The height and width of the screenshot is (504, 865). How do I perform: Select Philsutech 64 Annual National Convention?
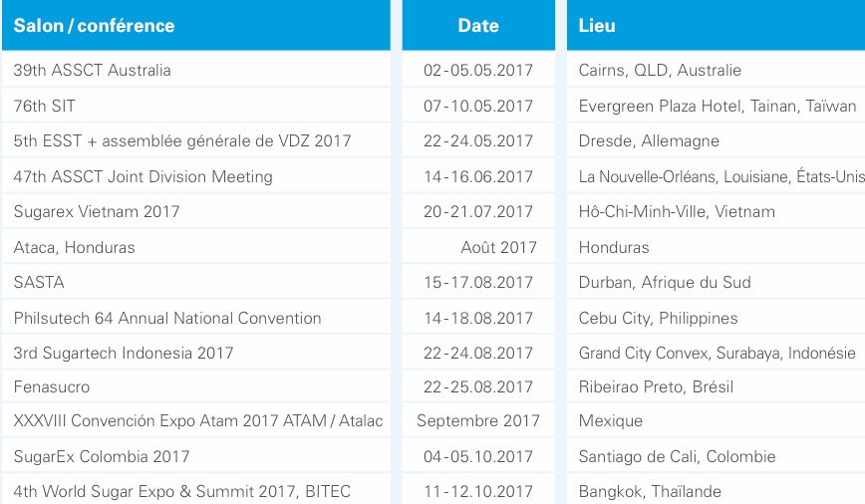click(x=167, y=318)
